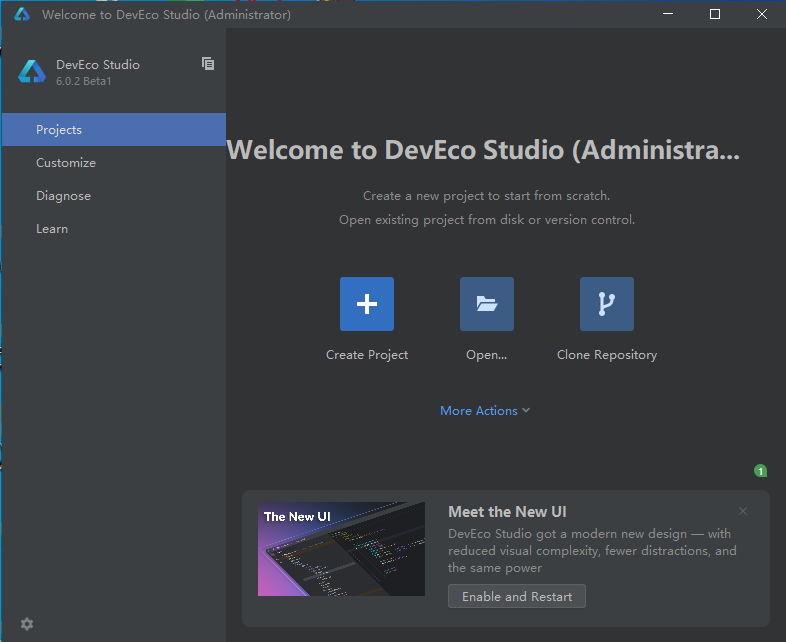
Task: Click the Clone Repository text label
Action: pos(607,355)
